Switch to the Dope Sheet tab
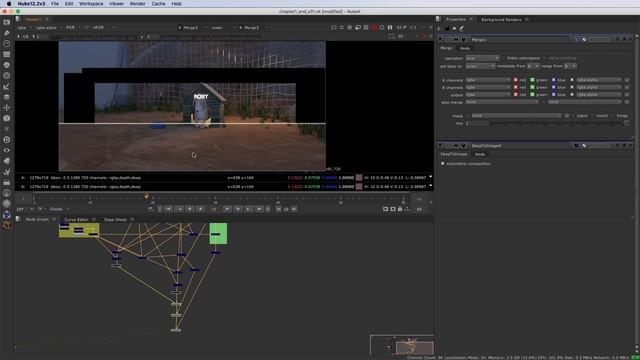Viewport: 640px width, 360px height. pos(116,220)
